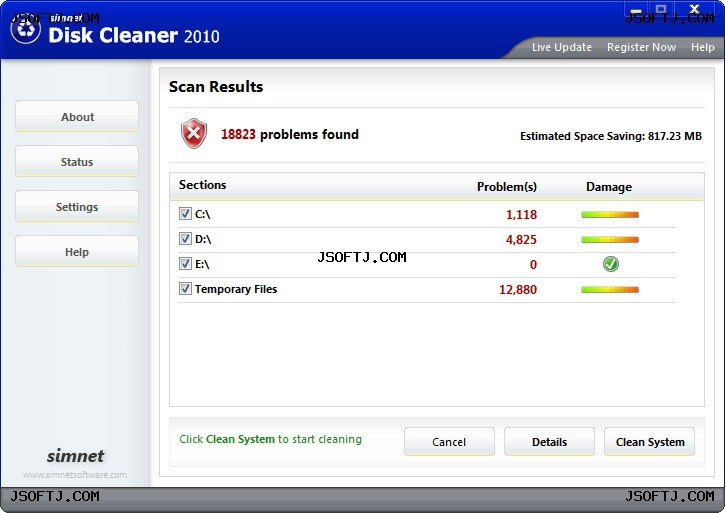
Task: Click the Problem(s) column header
Action: tap(507, 187)
